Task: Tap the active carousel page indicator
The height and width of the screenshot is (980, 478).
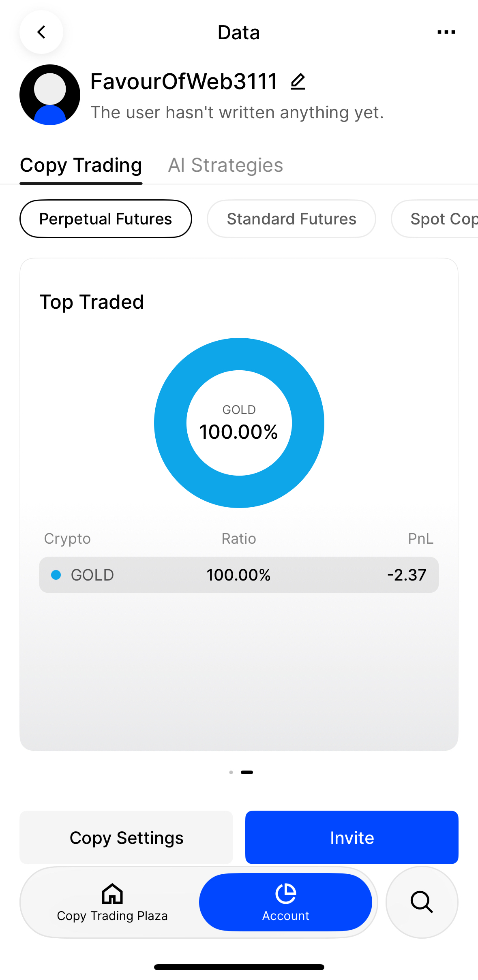Action: click(x=247, y=772)
